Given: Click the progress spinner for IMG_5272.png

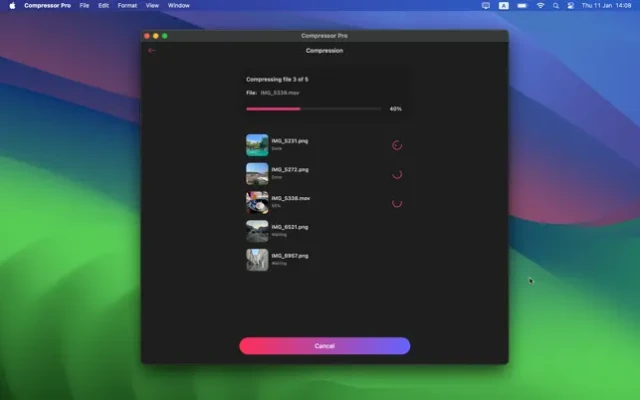Looking at the screenshot, I should click(x=397, y=173).
